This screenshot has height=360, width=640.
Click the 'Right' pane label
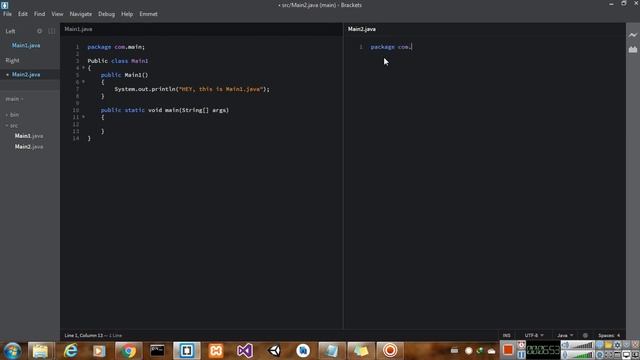coord(12,60)
